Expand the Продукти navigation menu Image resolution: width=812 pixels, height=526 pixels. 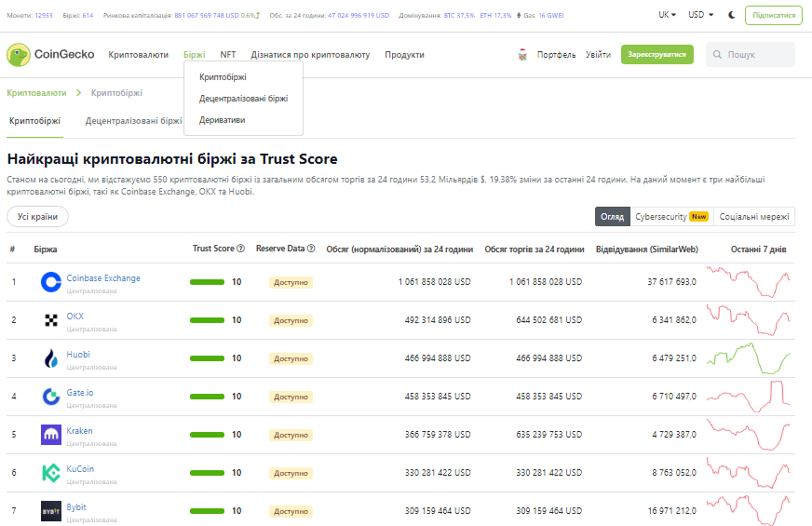coord(404,54)
